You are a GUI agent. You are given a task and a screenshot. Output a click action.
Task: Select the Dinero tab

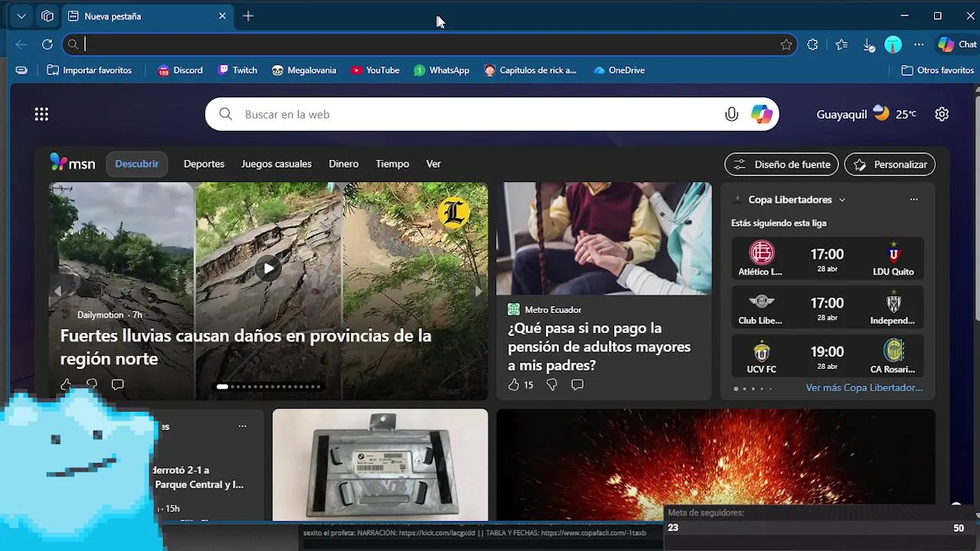(x=344, y=164)
